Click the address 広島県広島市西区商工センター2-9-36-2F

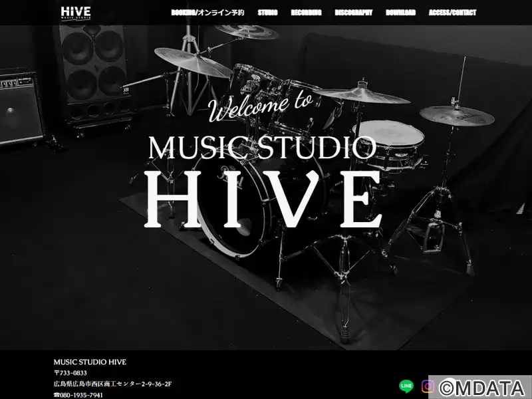click(x=112, y=384)
